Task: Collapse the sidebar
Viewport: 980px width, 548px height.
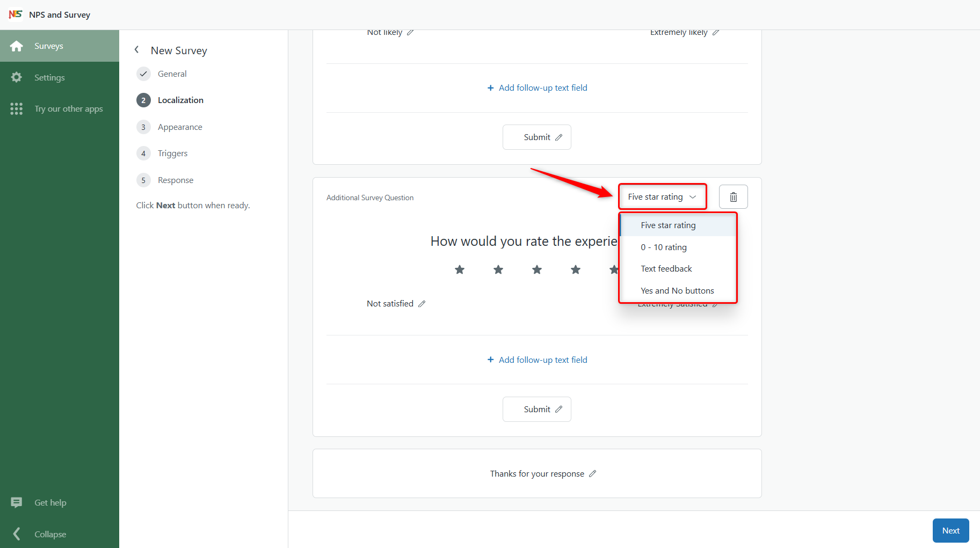Action: pos(17,534)
